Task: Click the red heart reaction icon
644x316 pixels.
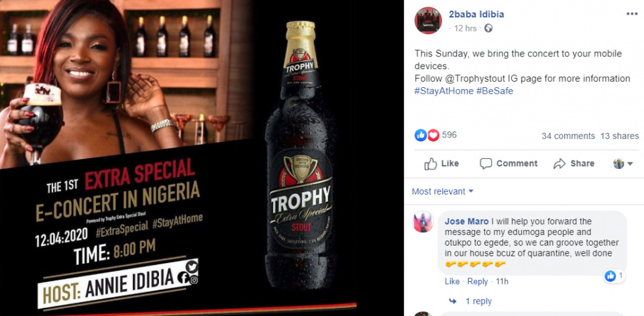Action: [x=433, y=136]
